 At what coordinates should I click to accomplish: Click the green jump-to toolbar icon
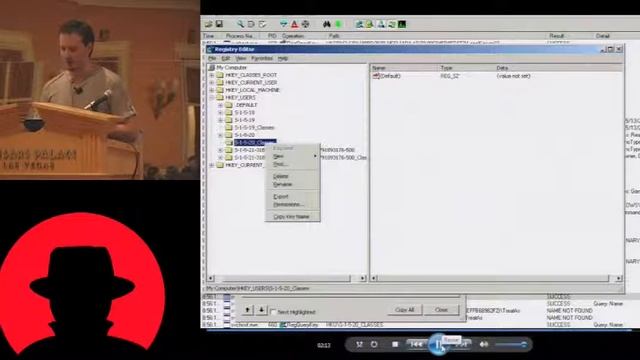point(338,24)
